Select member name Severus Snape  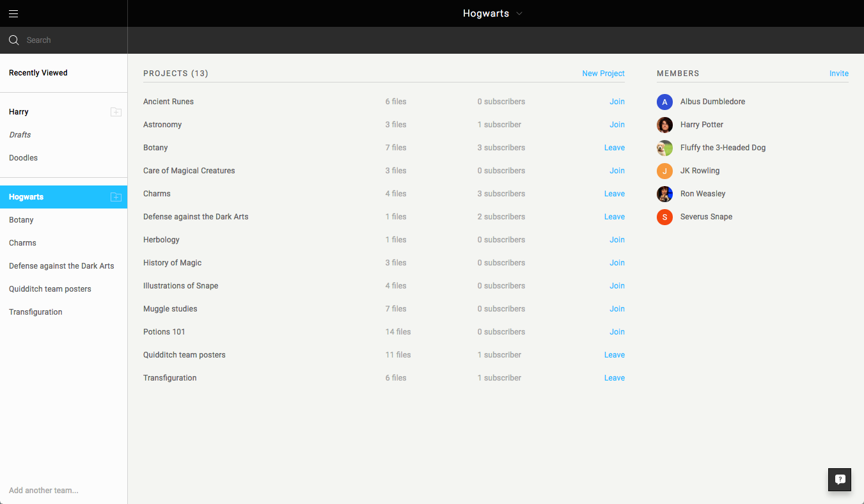pyautogui.click(x=706, y=217)
